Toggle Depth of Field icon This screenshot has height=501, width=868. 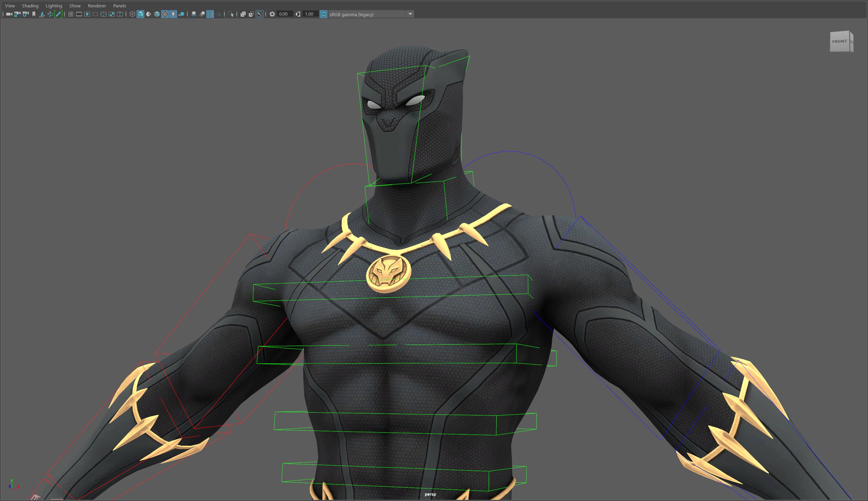(218, 14)
